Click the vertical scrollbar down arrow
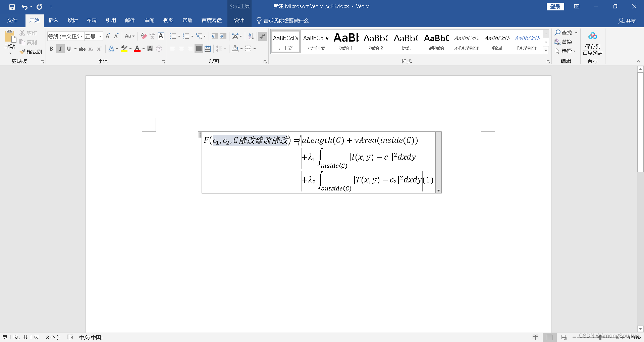644x342 pixels. 641,329
